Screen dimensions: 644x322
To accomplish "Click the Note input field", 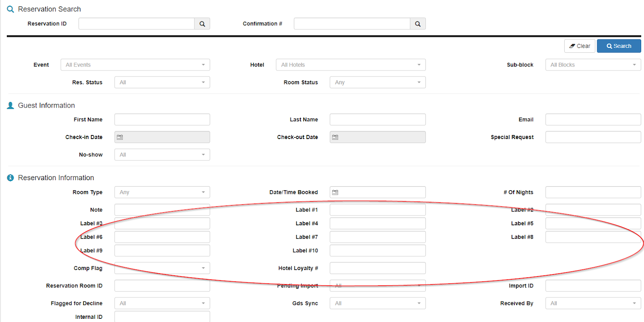I will pyautogui.click(x=162, y=210).
